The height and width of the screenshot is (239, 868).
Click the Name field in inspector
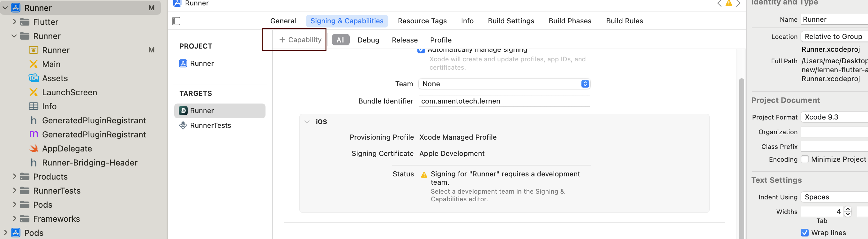tap(834, 19)
